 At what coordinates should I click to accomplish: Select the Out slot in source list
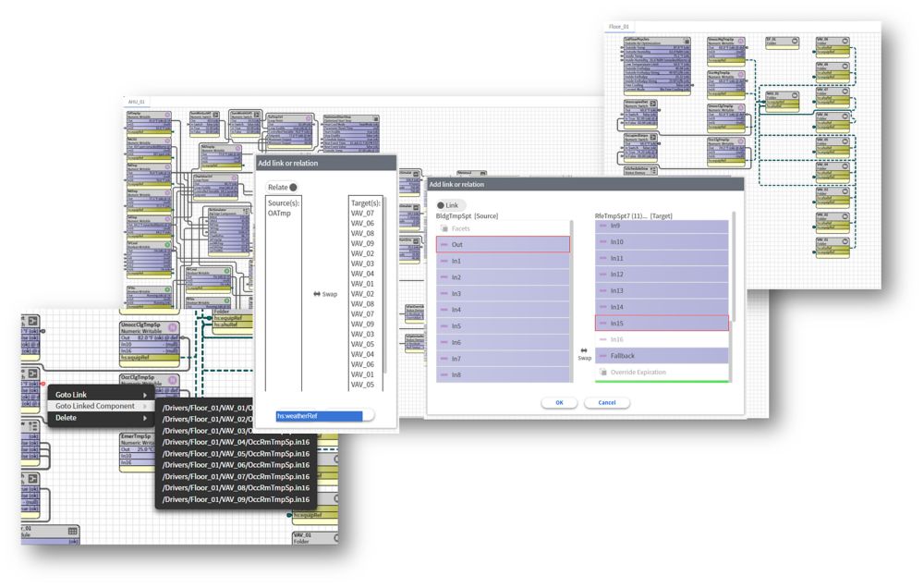tap(504, 244)
